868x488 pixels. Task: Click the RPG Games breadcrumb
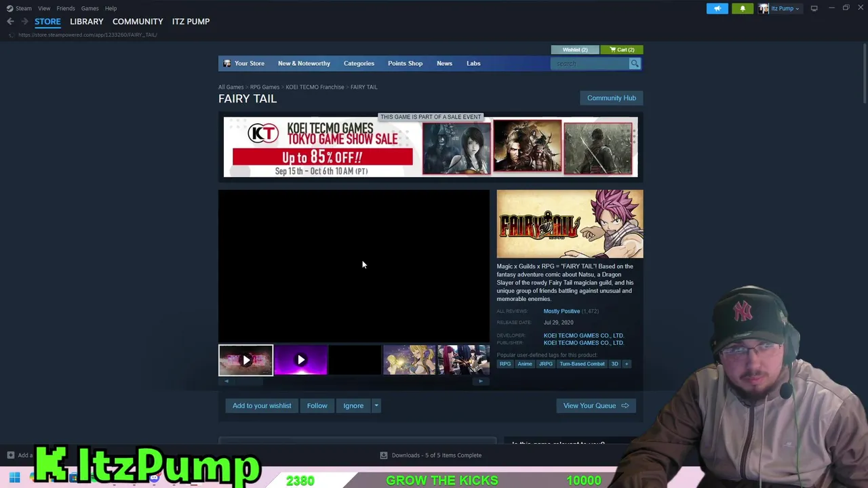coord(264,87)
